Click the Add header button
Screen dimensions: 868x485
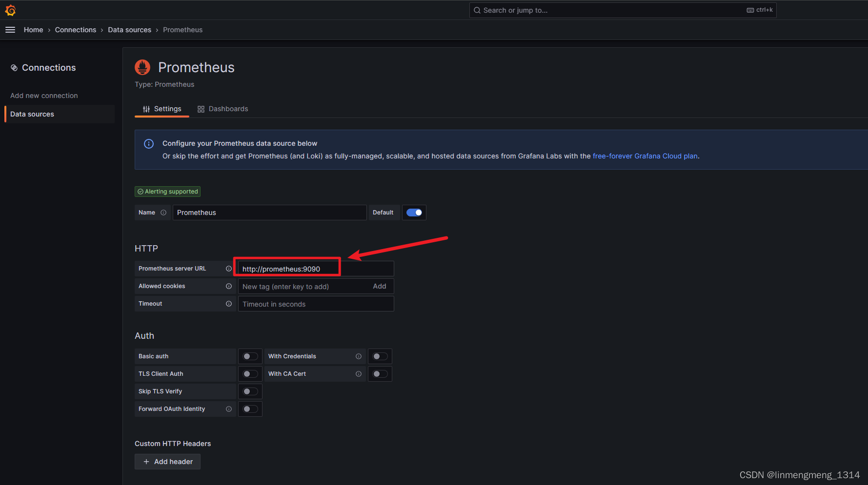pos(167,462)
